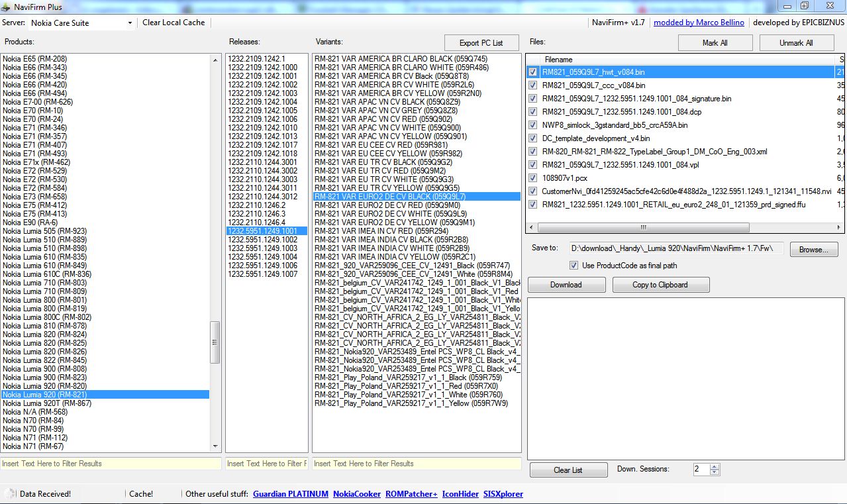
Task: Click the Down. Sessions number field
Action: click(x=701, y=470)
